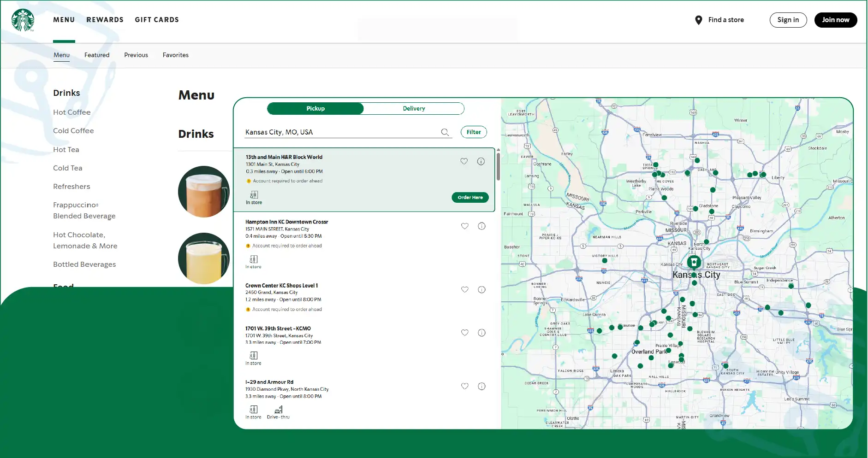Image resolution: width=868 pixels, height=458 pixels.
Task: Click warning icon beside Hampton Inn account notice
Action: 248,246
